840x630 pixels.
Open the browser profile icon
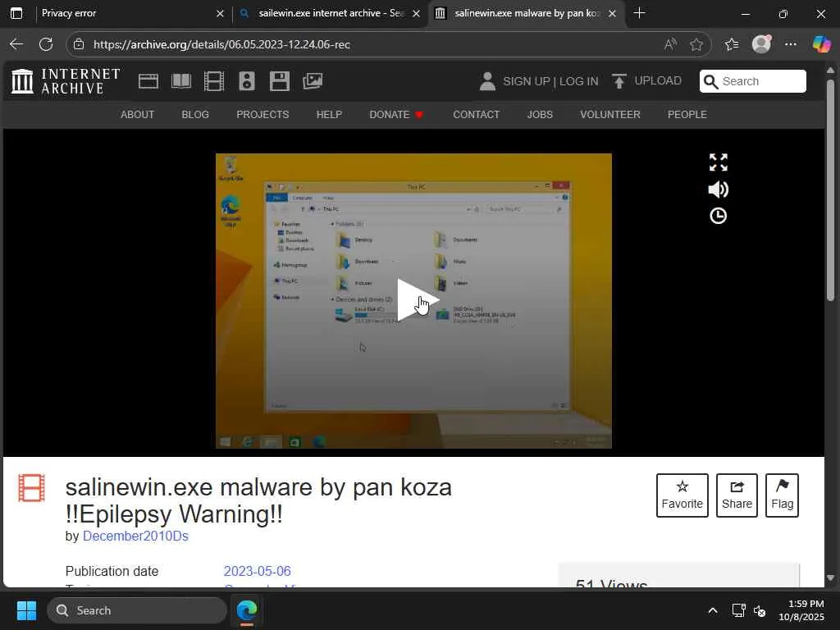pos(761,44)
